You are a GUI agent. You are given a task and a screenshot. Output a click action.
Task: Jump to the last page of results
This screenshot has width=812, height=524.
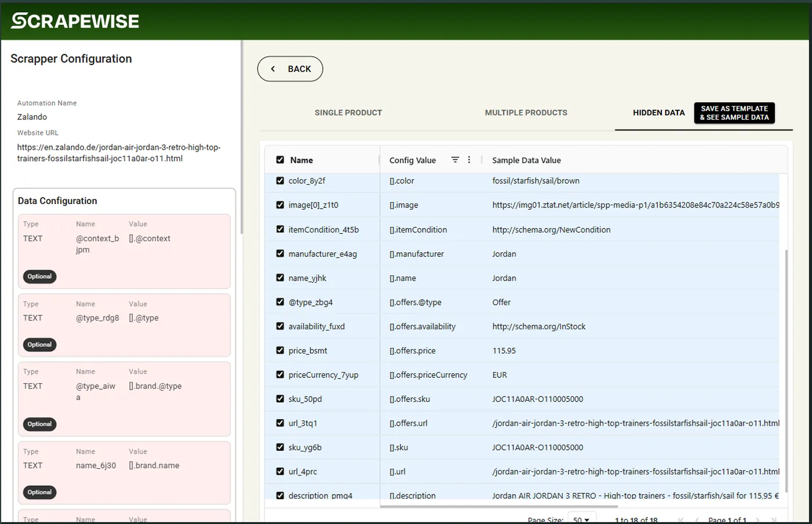point(774,520)
